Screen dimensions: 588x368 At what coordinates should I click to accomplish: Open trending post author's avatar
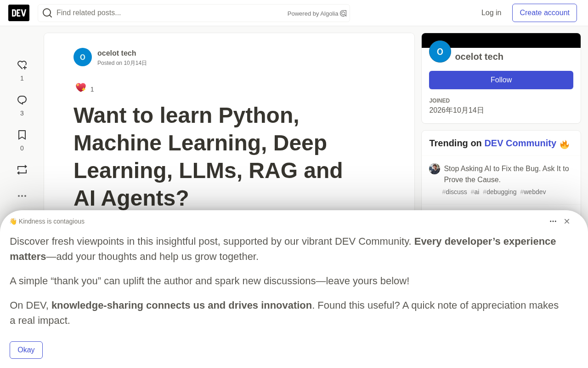[435, 169]
